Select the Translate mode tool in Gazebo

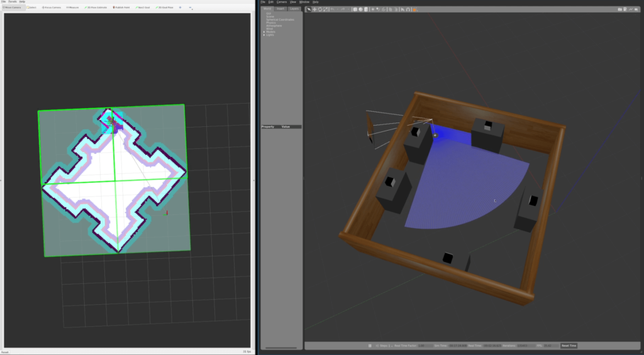click(314, 9)
